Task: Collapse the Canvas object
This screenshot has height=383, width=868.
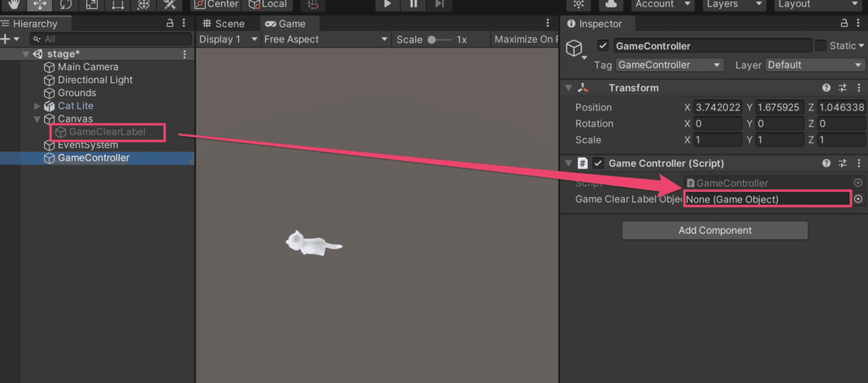Action: [x=38, y=119]
